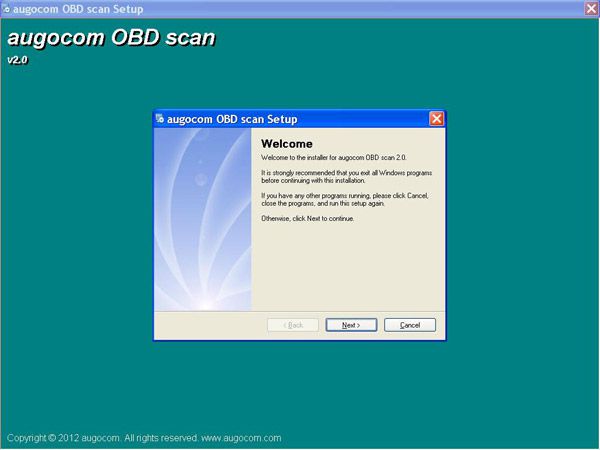Click the setup dialog's title bar icon
Viewport: 600px width, 450px height.
coord(161,118)
